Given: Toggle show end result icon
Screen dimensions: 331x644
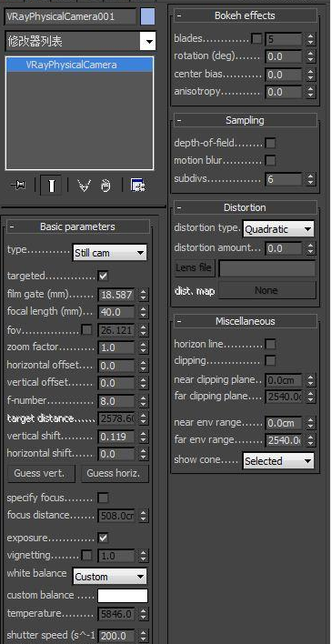Looking at the screenshot, I should tap(51, 186).
